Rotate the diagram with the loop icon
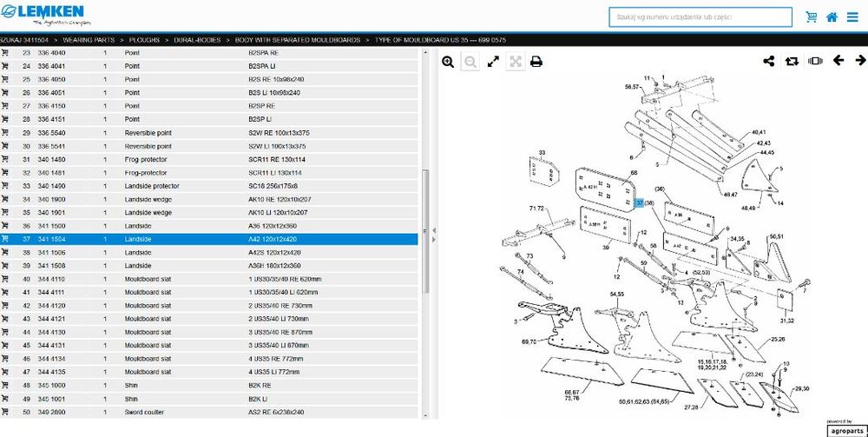The width and height of the screenshot is (868, 437). point(792,62)
